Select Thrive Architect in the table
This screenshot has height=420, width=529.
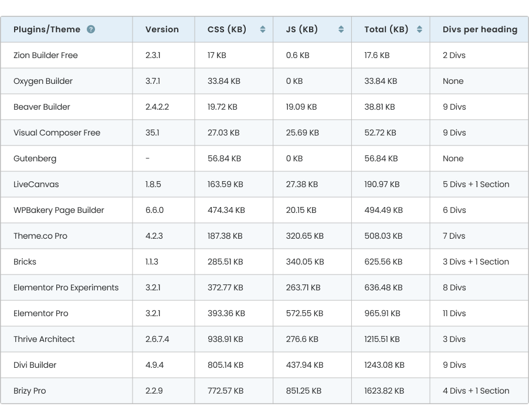pyautogui.click(x=44, y=339)
